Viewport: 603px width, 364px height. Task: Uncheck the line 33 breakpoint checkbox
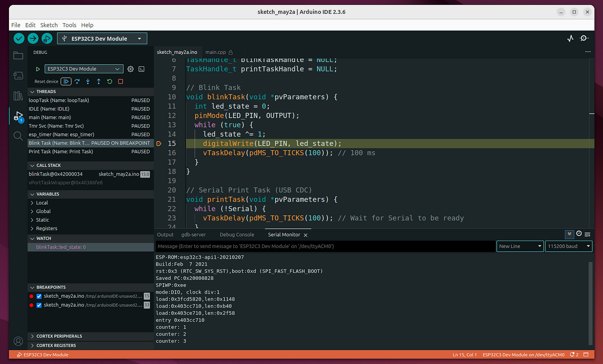click(x=39, y=305)
